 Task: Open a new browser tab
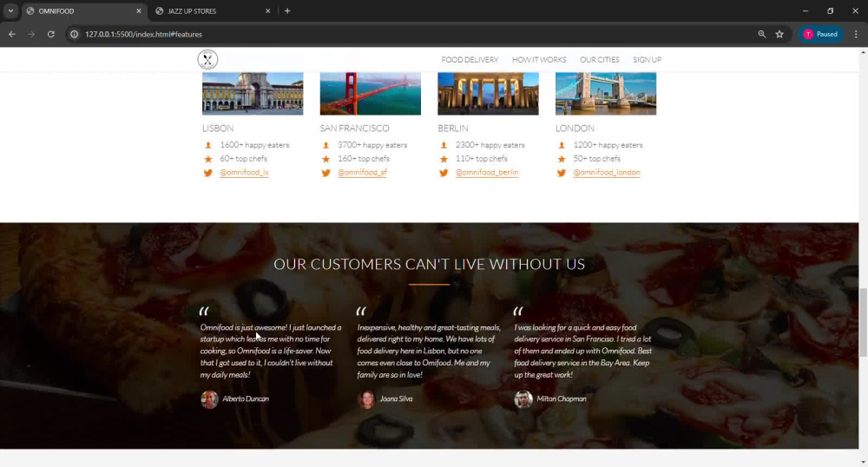pos(287,11)
